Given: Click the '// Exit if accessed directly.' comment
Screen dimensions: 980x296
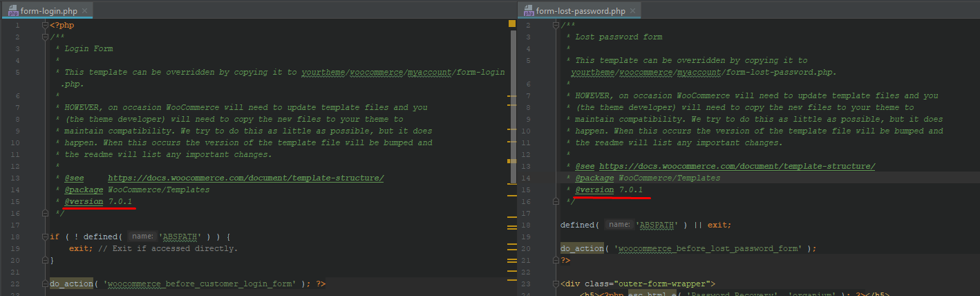Looking at the screenshot, I should point(168,248).
